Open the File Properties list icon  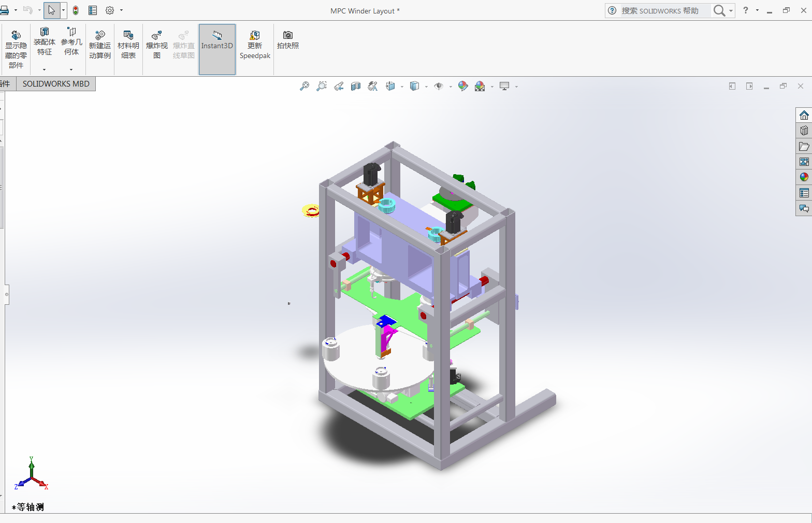(x=93, y=10)
